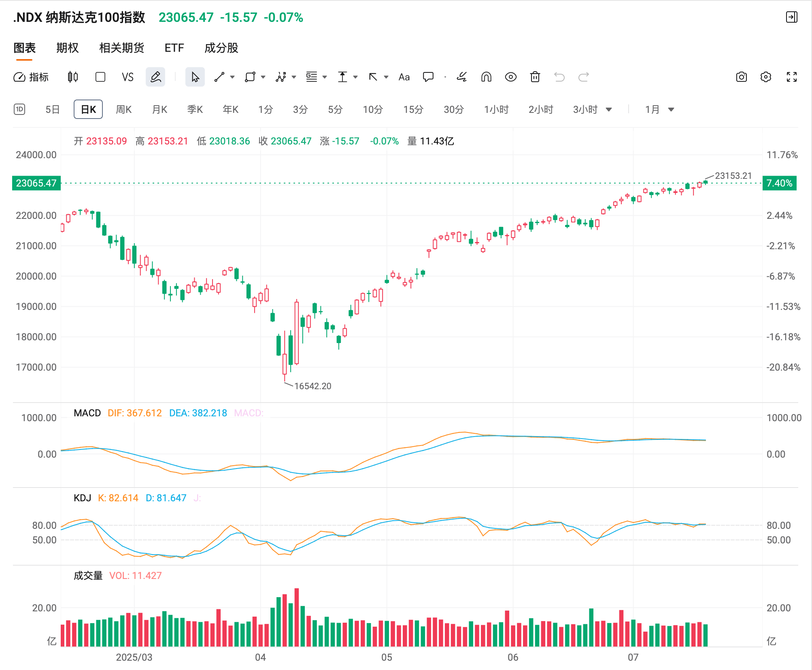The image size is (812, 670).
Task: Open chart settings gear
Action: 766,77
